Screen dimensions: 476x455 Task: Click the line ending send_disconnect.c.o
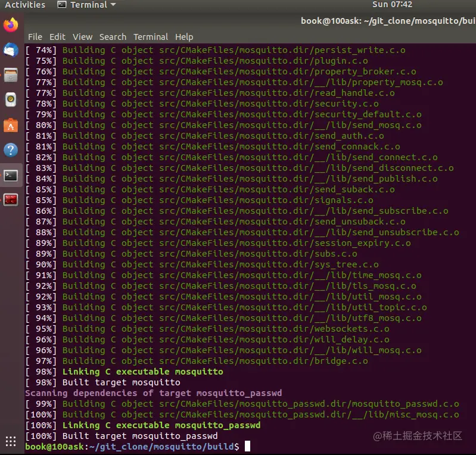point(239,168)
